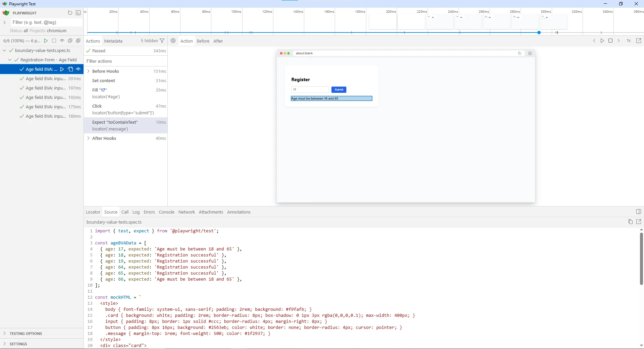Viewport: 644px width, 349px height.
Task: Open the snapshot browser hamburger menu
Action: [x=530, y=53]
